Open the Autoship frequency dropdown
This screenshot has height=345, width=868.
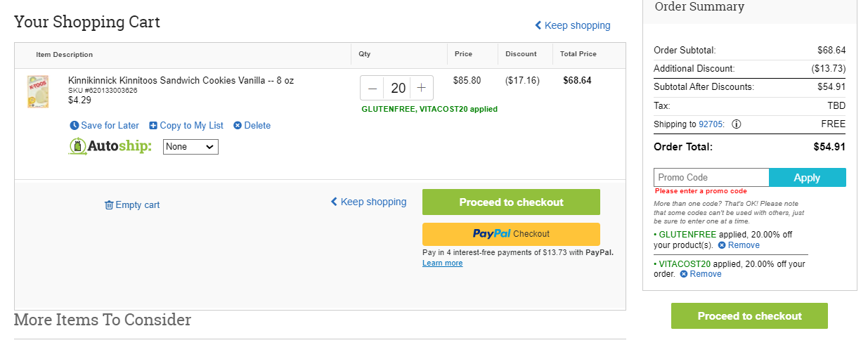click(x=190, y=147)
